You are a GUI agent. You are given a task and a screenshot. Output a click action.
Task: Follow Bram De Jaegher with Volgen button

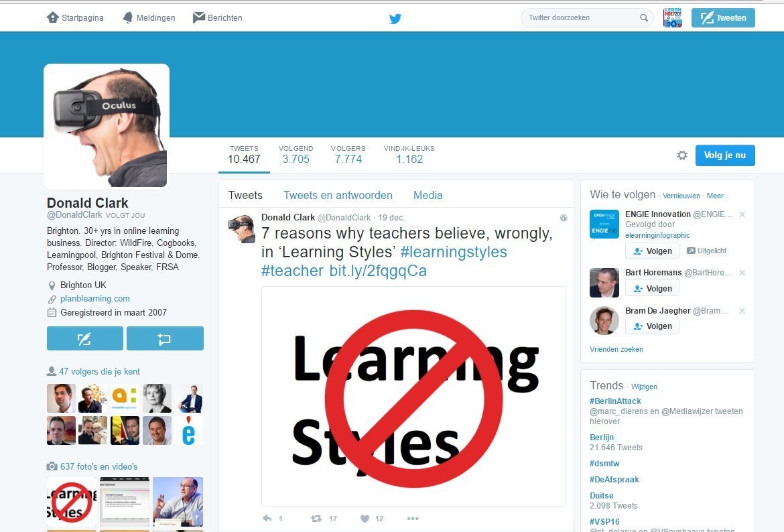652,326
